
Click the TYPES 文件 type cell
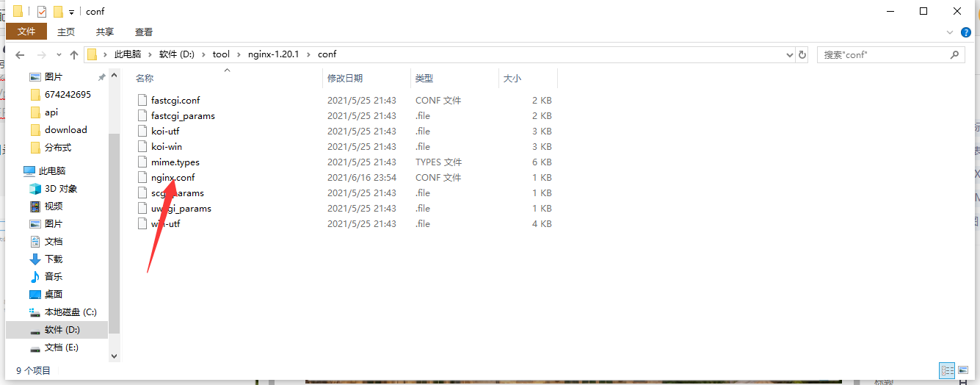click(x=438, y=162)
